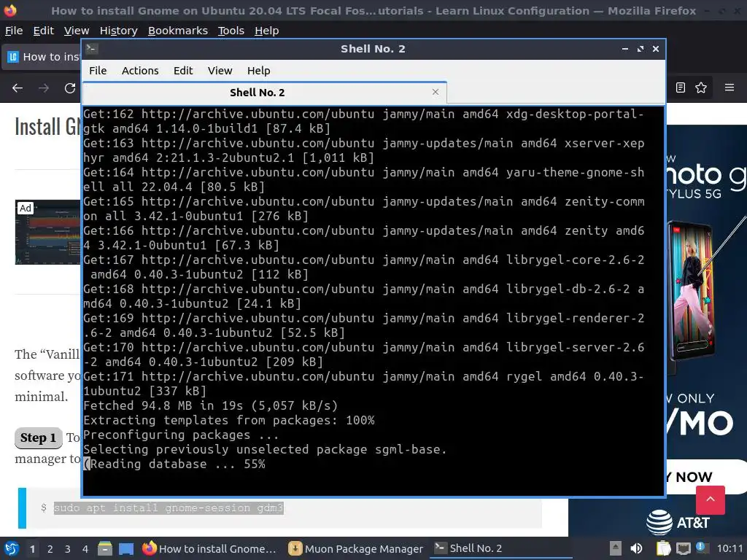The width and height of the screenshot is (747, 560).
Task: Select the Shell No. 2 taskbar entry
Action: (501, 548)
